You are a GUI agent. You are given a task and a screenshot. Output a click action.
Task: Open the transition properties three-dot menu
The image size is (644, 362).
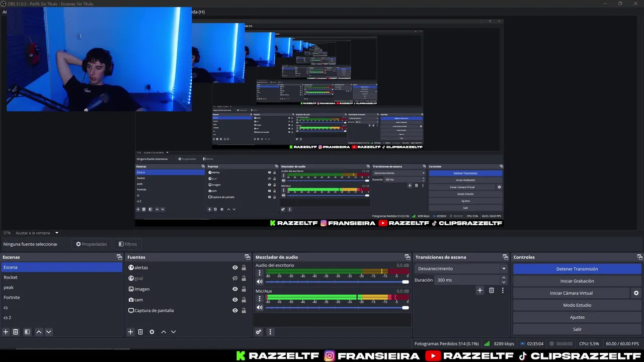[503, 290]
